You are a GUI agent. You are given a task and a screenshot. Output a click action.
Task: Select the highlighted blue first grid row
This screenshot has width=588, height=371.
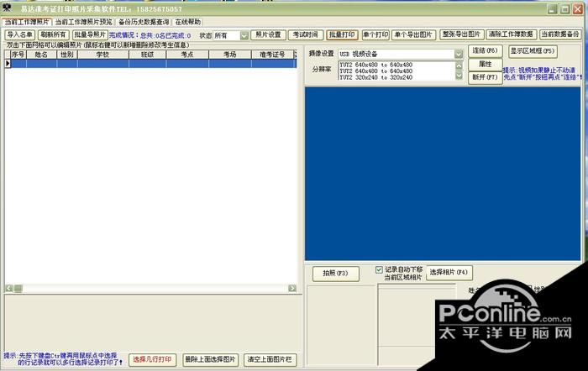150,64
